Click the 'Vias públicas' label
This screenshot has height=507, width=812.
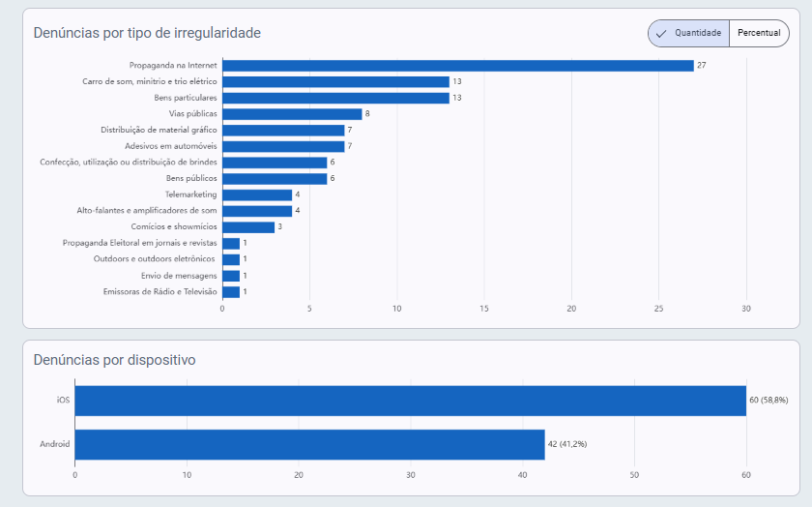click(x=192, y=113)
